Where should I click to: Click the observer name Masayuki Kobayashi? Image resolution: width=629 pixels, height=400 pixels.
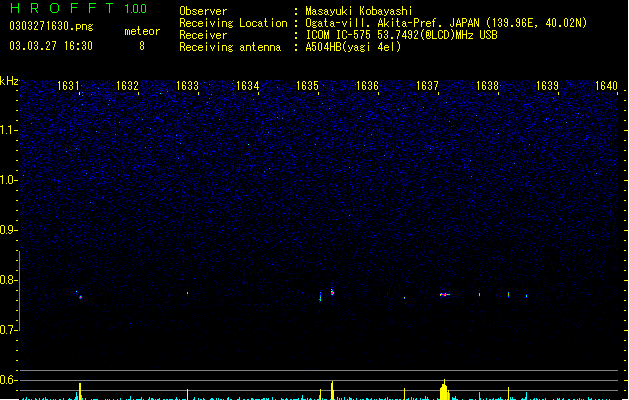359,11
